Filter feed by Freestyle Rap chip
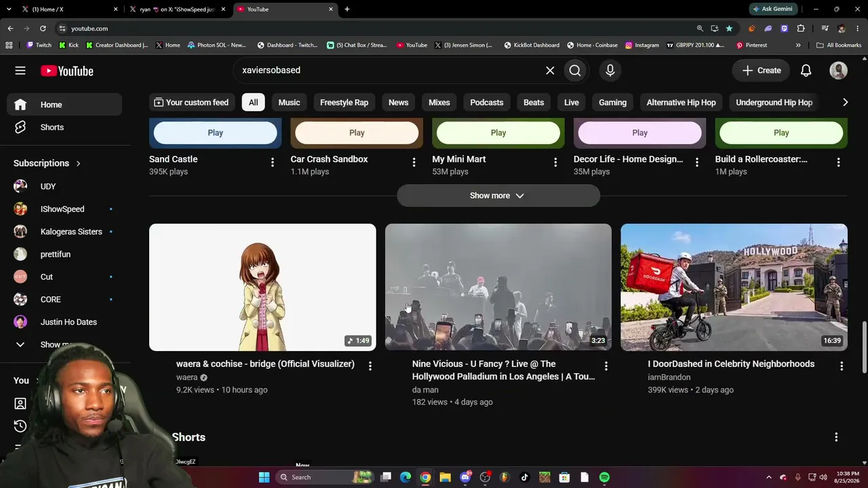The height and width of the screenshot is (488, 868). [x=344, y=102]
